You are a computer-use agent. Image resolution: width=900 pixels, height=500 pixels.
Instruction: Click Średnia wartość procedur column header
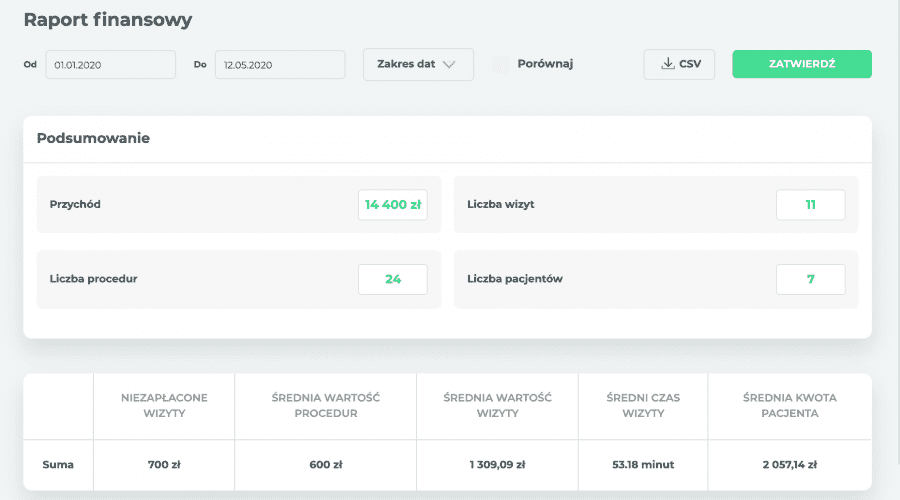[x=325, y=405]
